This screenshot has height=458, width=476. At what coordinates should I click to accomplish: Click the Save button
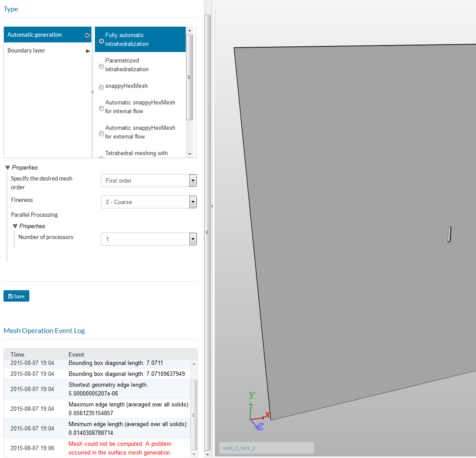pyautogui.click(x=17, y=296)
